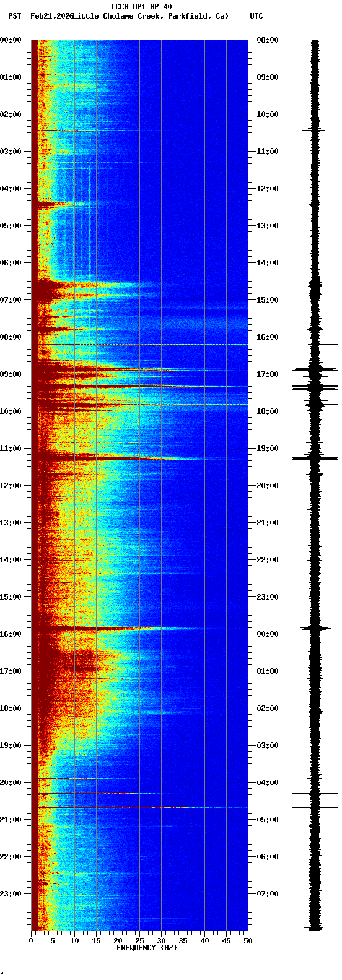Click the 05:00 PST time label
This screenshot has height=980, width=342.
pos(11,226)
